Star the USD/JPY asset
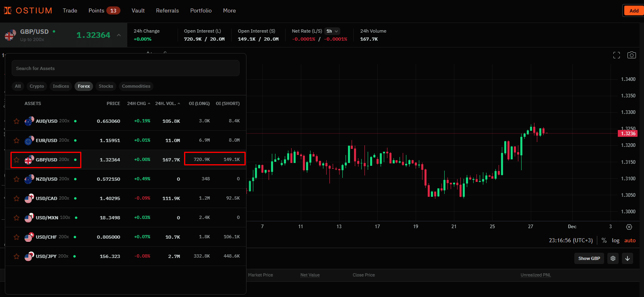Screen dimensions: 644x297 tap(17, 256)
